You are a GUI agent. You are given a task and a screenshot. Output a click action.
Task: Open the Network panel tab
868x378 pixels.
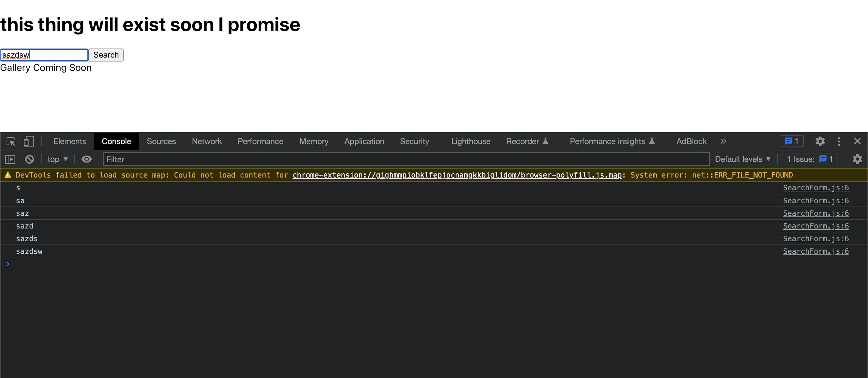point(206,141)
